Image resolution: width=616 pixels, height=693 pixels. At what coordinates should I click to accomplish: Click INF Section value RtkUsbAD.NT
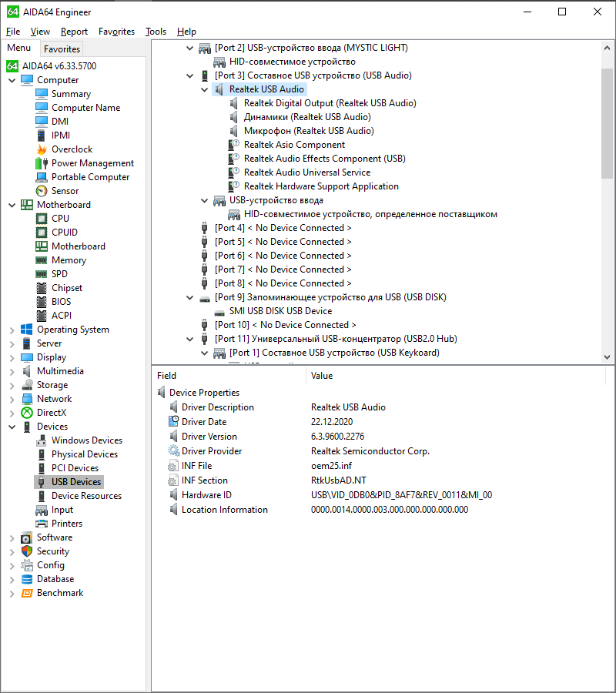[339, 480]
